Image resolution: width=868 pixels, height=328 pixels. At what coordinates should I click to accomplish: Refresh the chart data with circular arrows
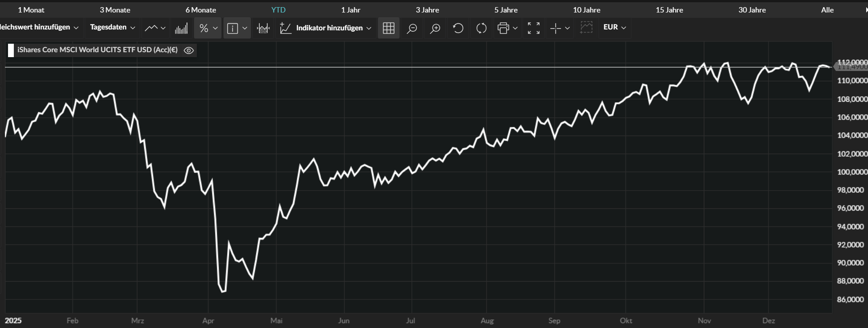pos(481,28)
